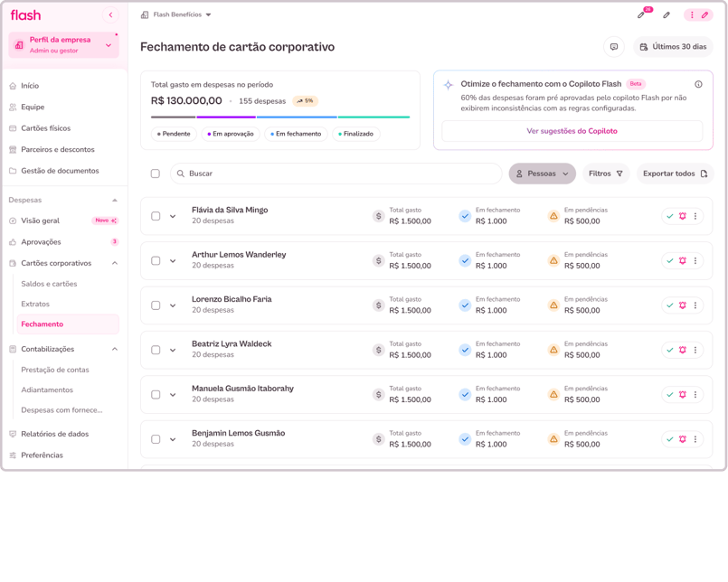Click the alarm reminder icon for Benjamin Lemos Gusmão
Viewport: 728px width, 582px height.
[x=683, y=439]
